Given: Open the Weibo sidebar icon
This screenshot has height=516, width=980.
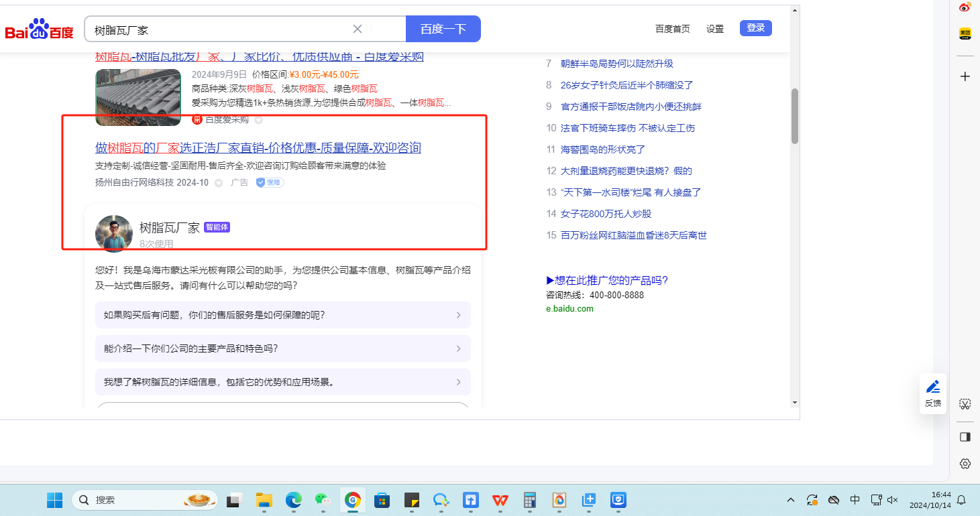Looking at the screenshot, I should click(x=965, y=7).
